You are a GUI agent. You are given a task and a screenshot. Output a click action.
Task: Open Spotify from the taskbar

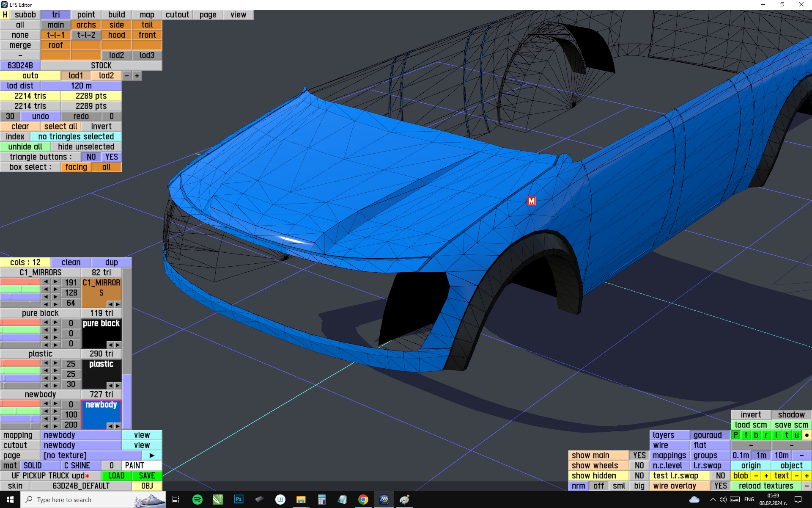(197, 500)
